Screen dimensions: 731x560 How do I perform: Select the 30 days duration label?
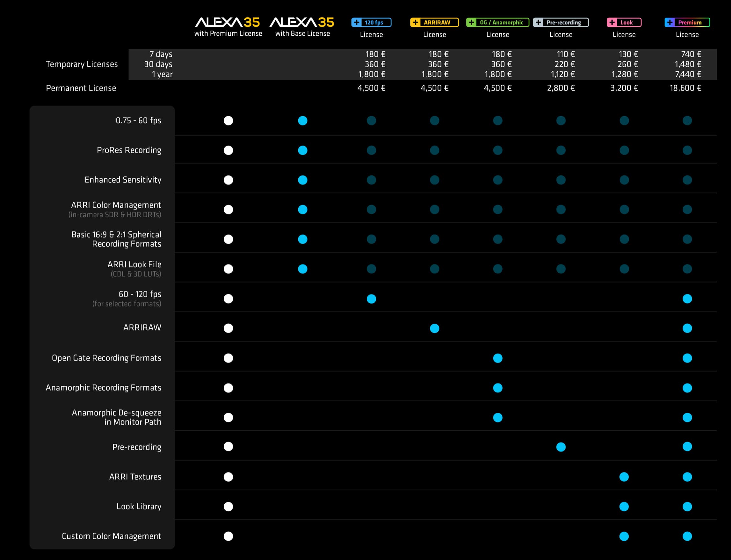[x=158, y=64]
